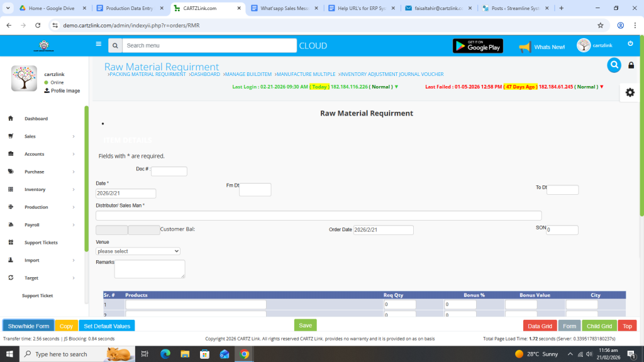
Task: Open the Google Play store badge
Action: click(477, 46)
